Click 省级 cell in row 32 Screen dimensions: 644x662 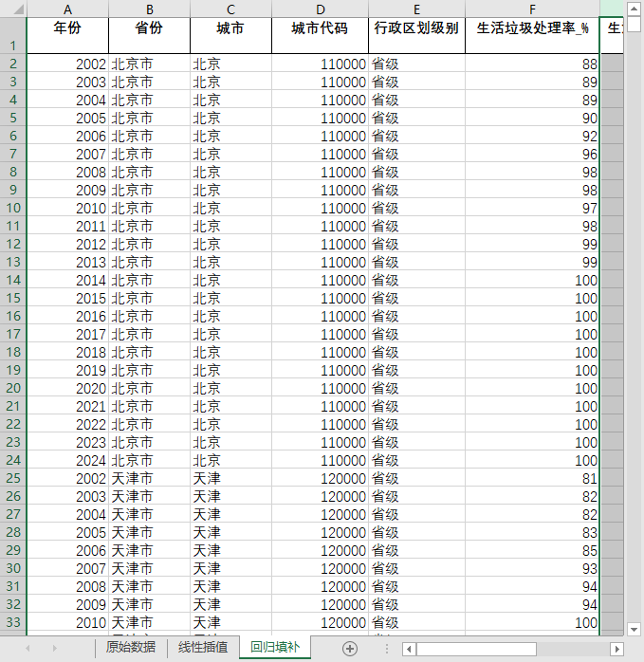tap(416, 604)
